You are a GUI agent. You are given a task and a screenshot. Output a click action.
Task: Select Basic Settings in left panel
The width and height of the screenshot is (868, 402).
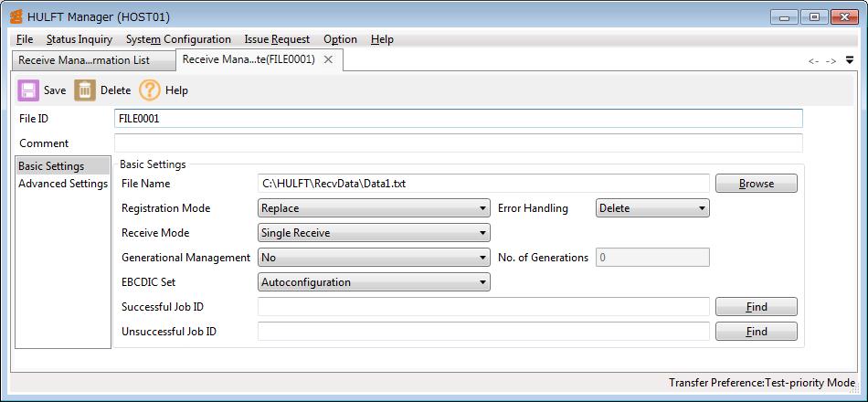(62, 166)
